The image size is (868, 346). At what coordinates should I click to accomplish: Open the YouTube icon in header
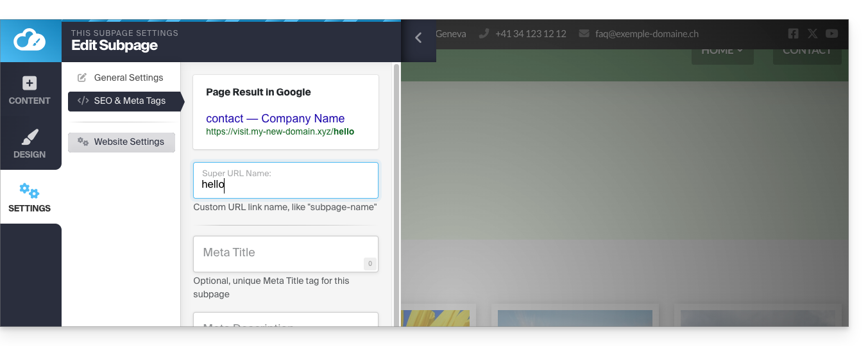click(831, 33)
